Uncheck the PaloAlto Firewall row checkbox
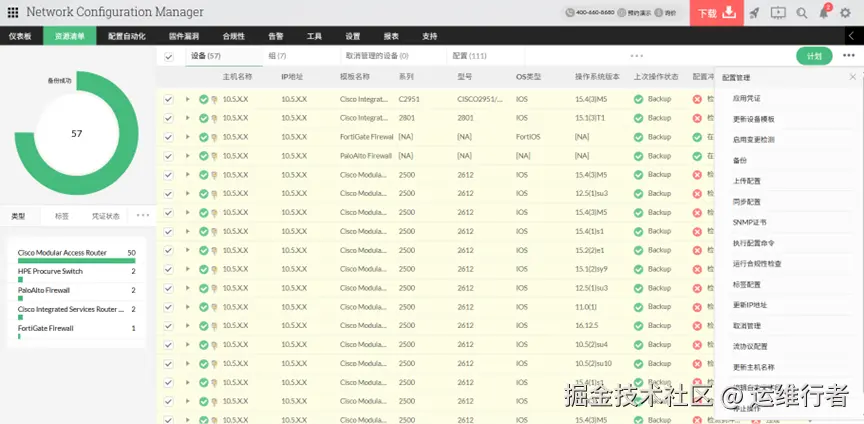864x424 pixels. tap(169, 156)
